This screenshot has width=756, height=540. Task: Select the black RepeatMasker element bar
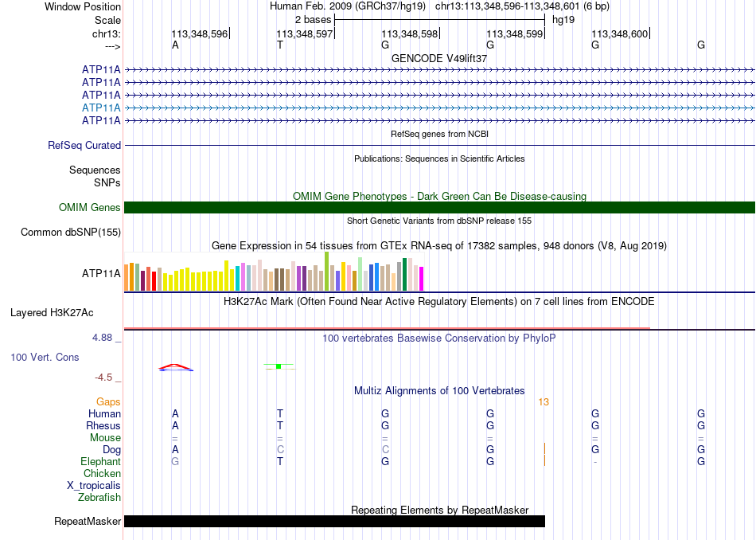click(x=334, y=521)
